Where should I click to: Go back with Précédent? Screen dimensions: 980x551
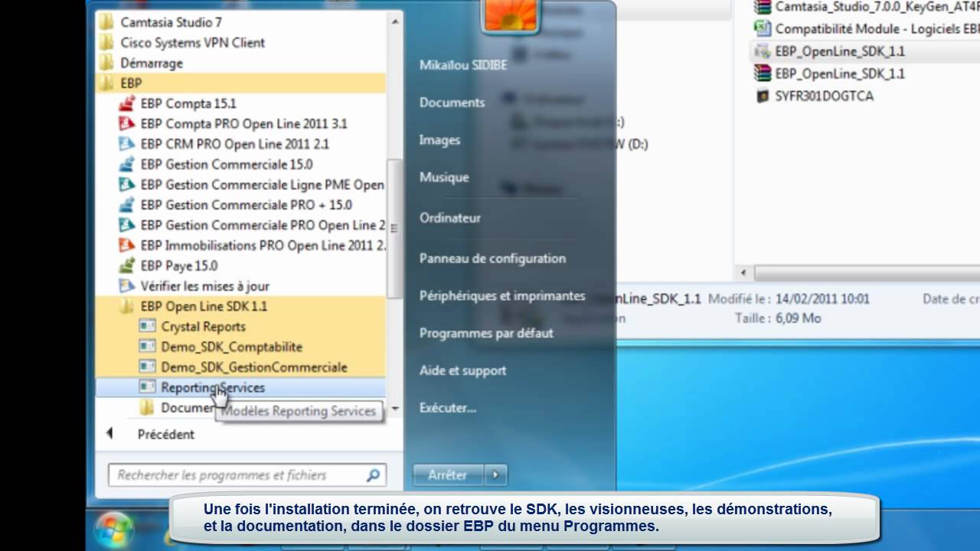(152, 434)
